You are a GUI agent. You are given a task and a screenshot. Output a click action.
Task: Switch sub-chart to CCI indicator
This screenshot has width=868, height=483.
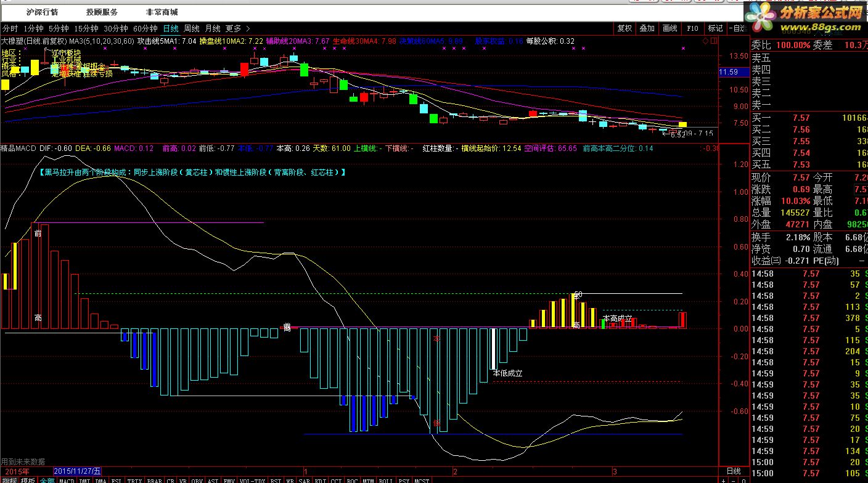point(337,479)
